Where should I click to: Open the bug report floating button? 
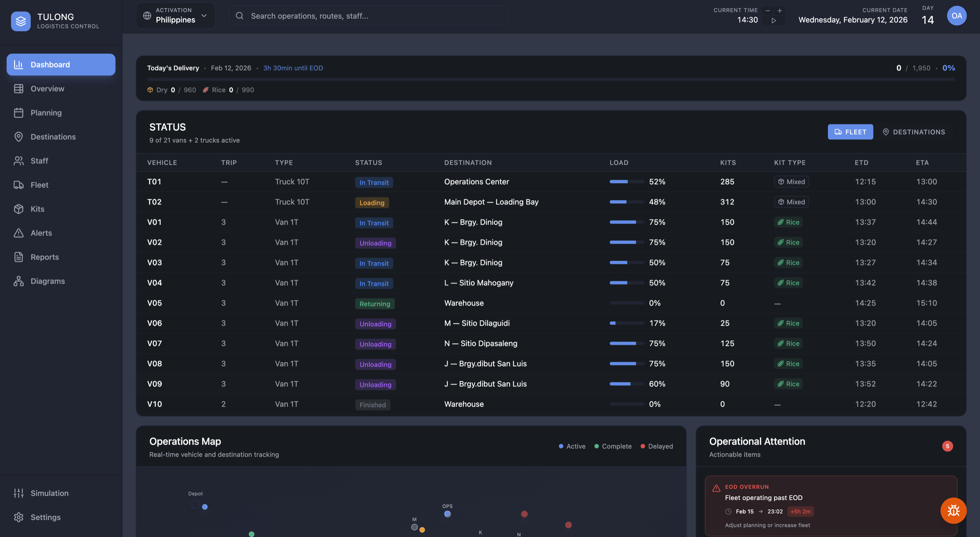(x=953, y=510)
